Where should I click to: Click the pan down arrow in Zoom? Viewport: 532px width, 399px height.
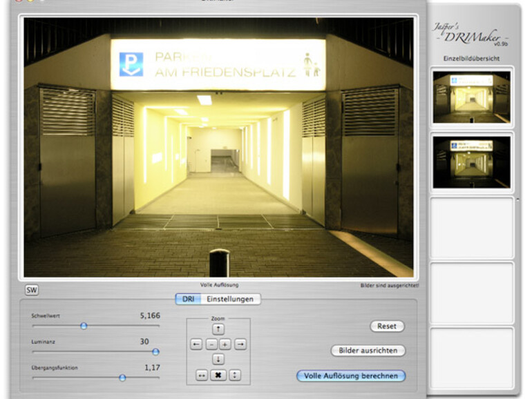(218, 359)
